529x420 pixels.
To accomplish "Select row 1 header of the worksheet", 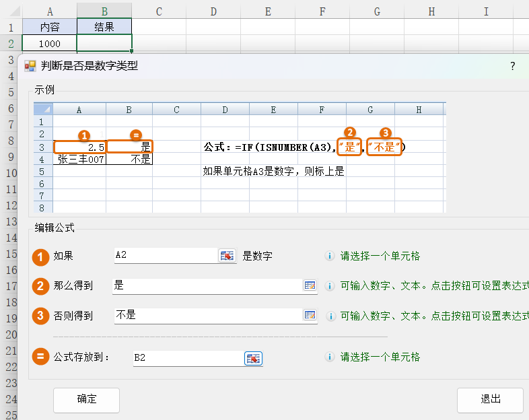I will pos(11,28).
